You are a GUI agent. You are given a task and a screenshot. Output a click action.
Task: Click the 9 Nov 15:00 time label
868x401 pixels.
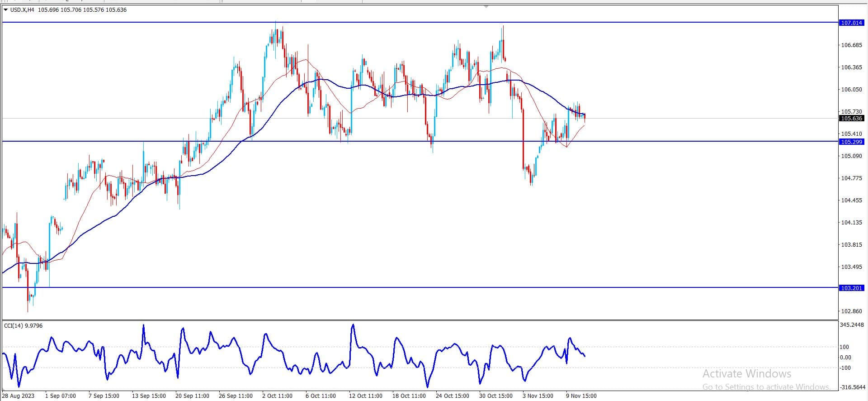(x=581, y=396)
